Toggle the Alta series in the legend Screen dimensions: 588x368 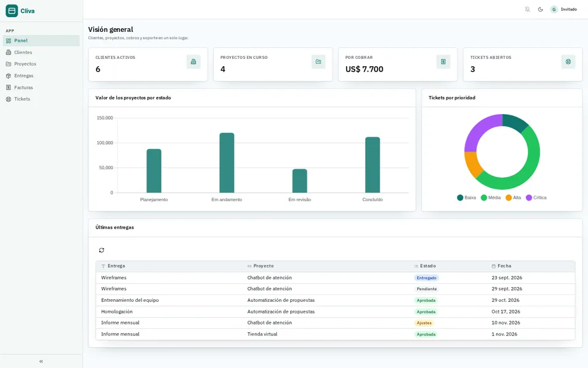click(513, 197)
